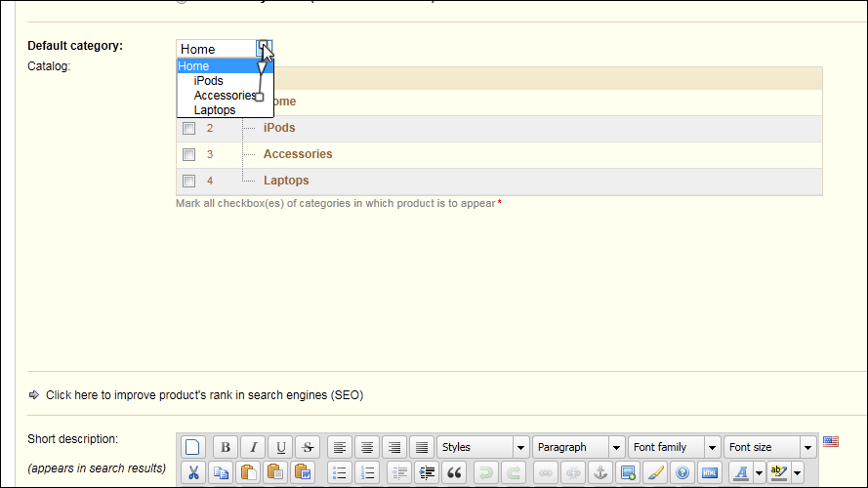Toggle bold formatting
Viewport: 868px width, 488px height.
(x=226, y=447)
